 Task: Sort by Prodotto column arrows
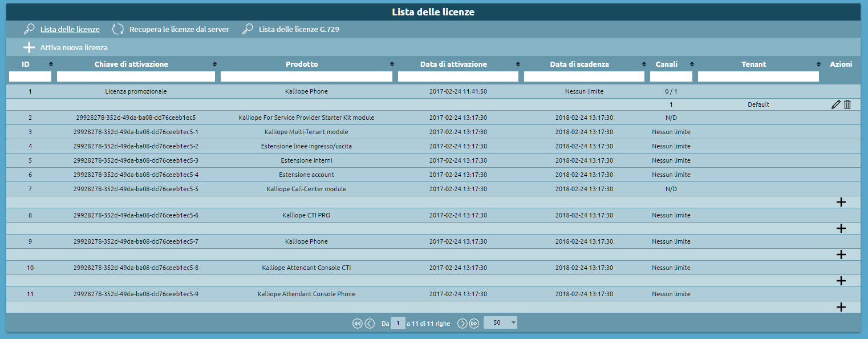392,64
